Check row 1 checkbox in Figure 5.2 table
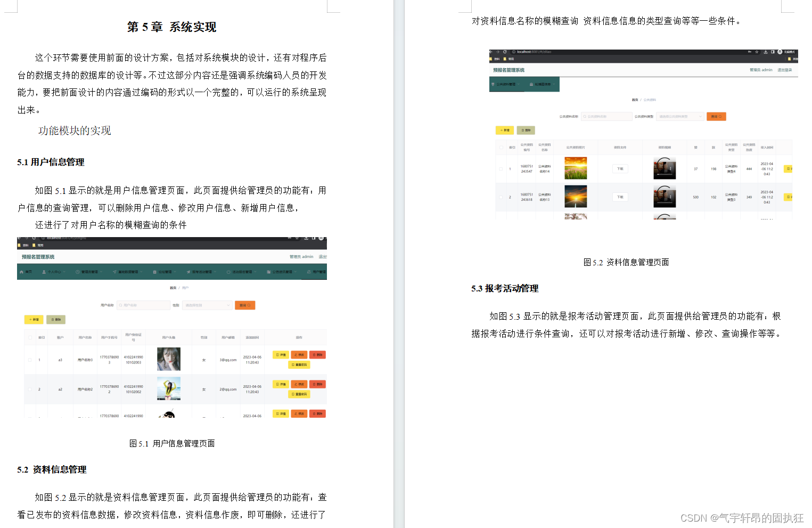The image size is (812, 528). point(501,169)
